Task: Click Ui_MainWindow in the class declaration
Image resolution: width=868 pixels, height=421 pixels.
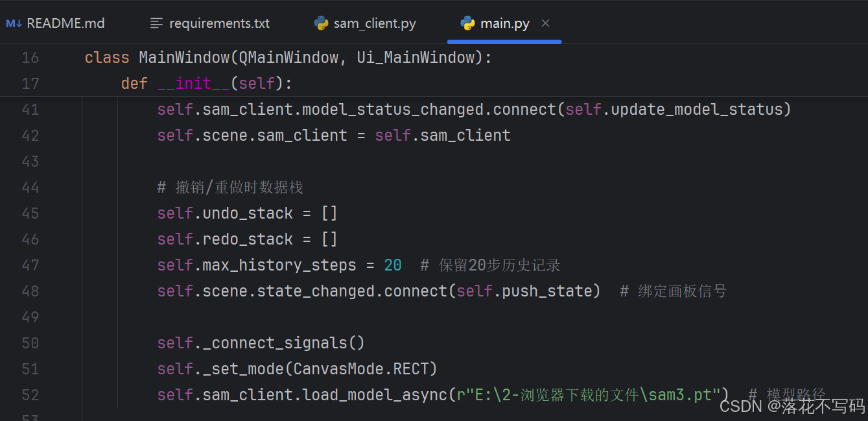Action: (416, 58)
